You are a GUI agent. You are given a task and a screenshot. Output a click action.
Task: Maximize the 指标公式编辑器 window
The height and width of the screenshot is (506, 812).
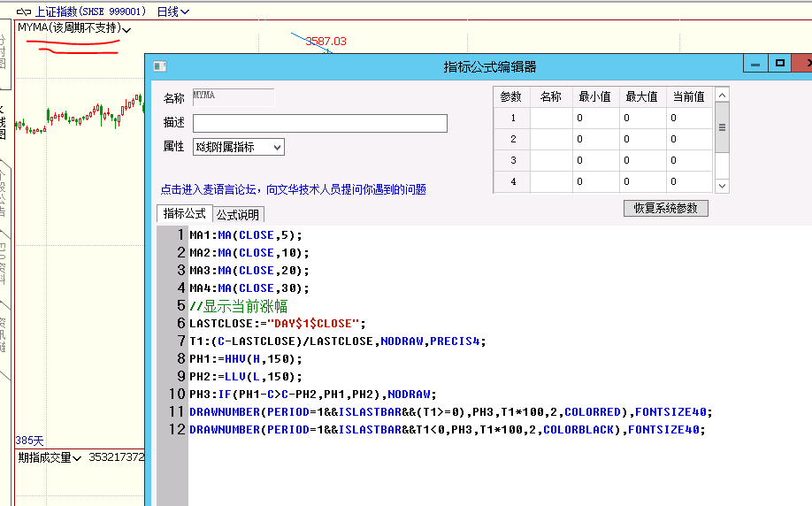click(x=779, y=64)
